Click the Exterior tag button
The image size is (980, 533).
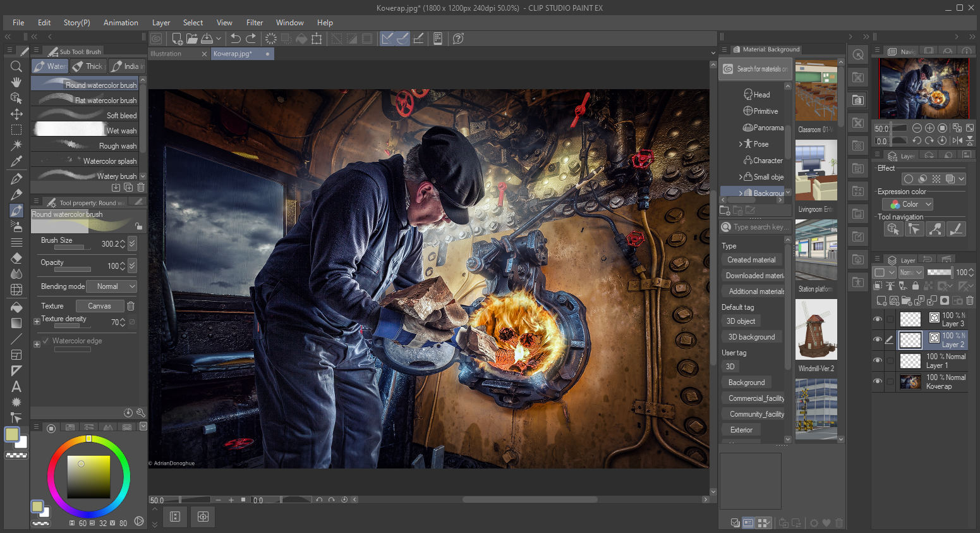coord(741,430)
